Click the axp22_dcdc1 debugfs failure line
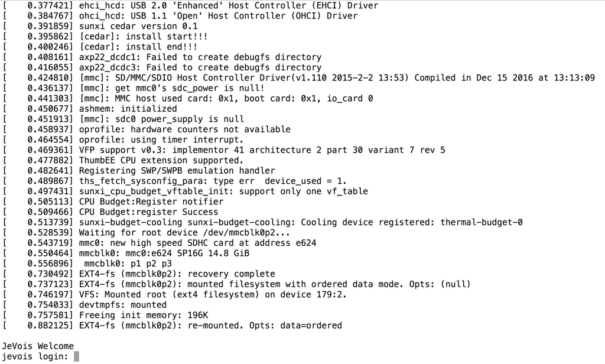 [x=200, y=57]
